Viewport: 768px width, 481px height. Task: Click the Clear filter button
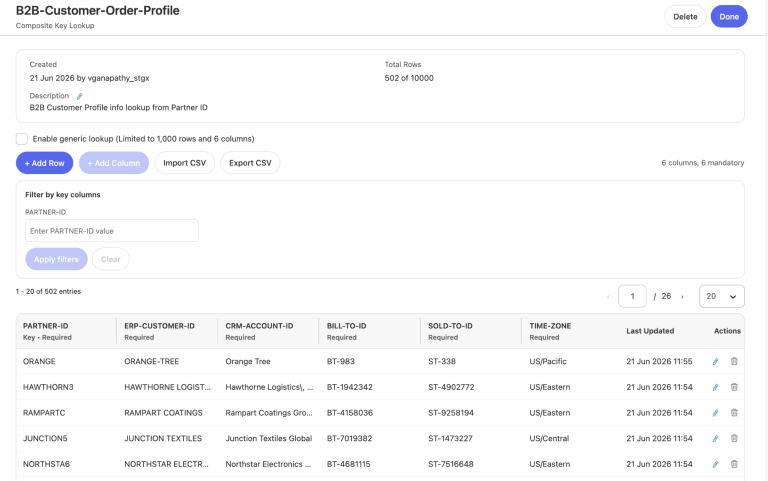coord(111,259)
